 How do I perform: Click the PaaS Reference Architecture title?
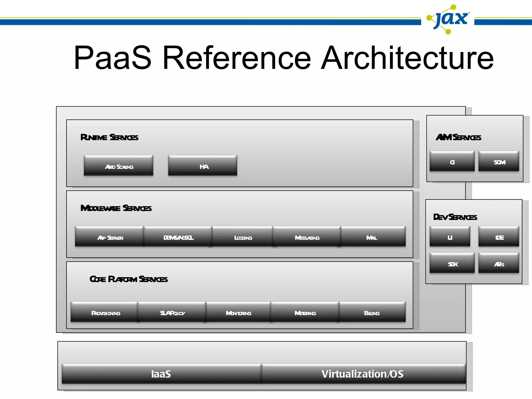click(x=284, y=58)
